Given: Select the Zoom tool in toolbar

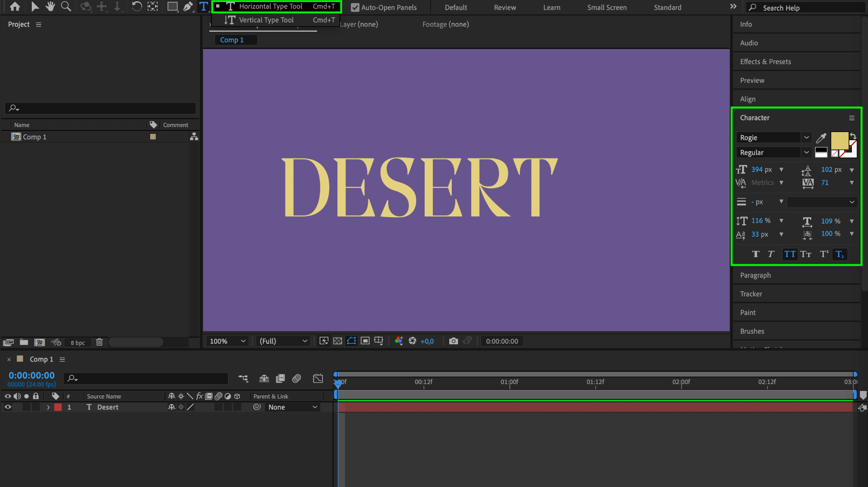Looking at the screenshot, I should point(66,6).
